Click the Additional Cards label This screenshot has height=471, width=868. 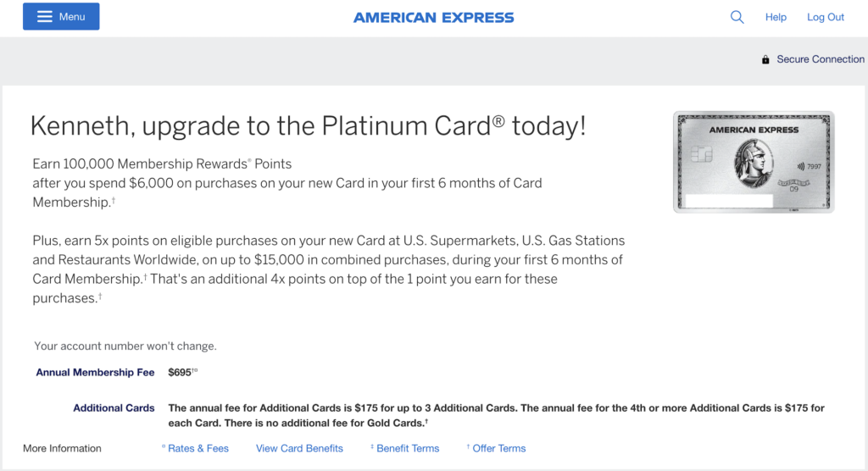(x=114, y=408)
